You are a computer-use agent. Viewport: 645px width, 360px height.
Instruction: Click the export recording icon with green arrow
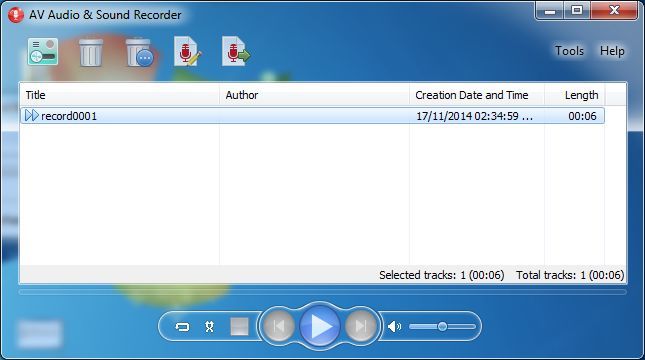tap(235, 51)
